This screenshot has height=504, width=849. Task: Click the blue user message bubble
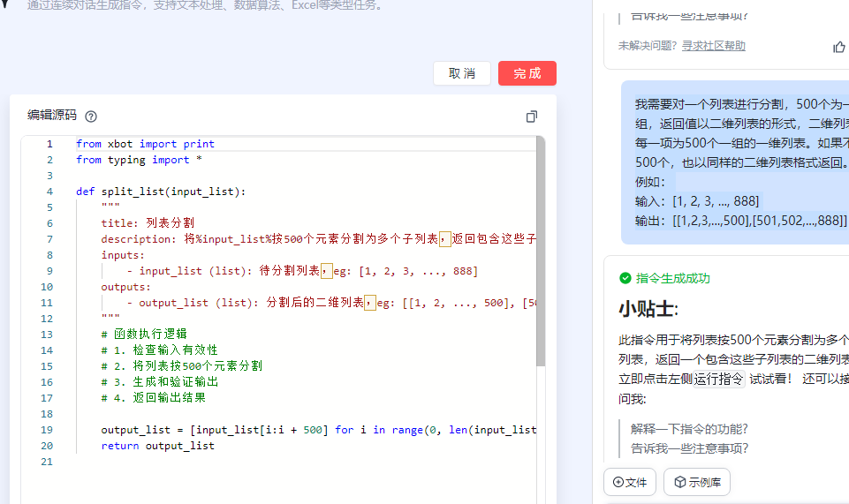735,162
